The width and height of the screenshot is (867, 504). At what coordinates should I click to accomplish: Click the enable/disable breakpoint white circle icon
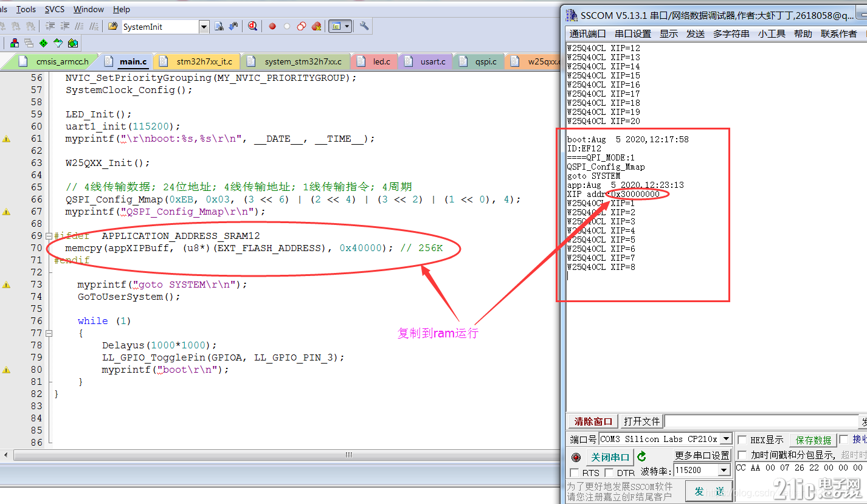[286, 26]
